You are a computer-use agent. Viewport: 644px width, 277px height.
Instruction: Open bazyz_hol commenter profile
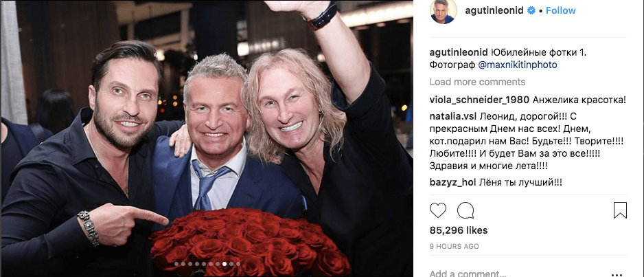pyautogui.click(x=453, y=182)
